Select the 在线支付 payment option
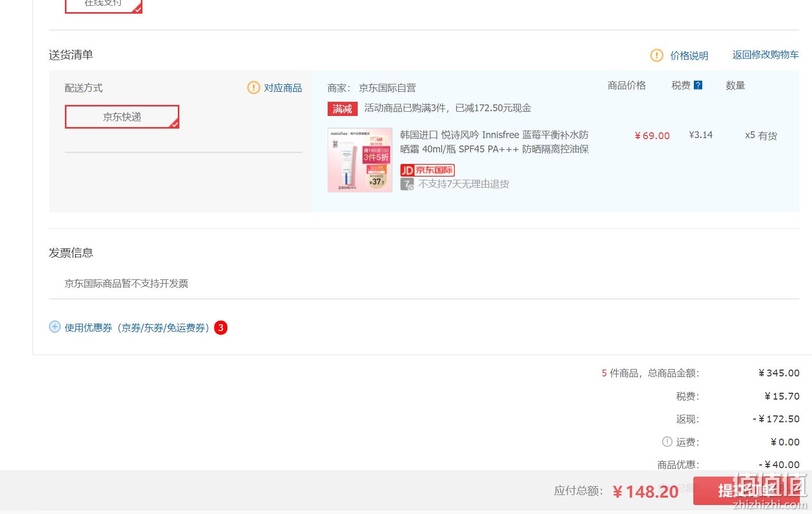 103,5
